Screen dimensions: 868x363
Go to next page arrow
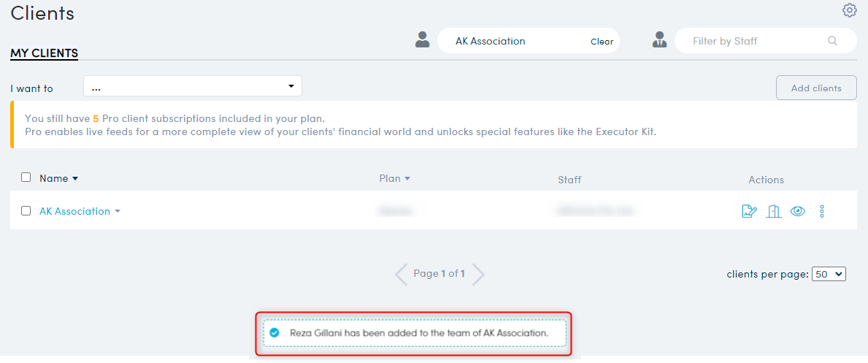click(x=478, y=274)
